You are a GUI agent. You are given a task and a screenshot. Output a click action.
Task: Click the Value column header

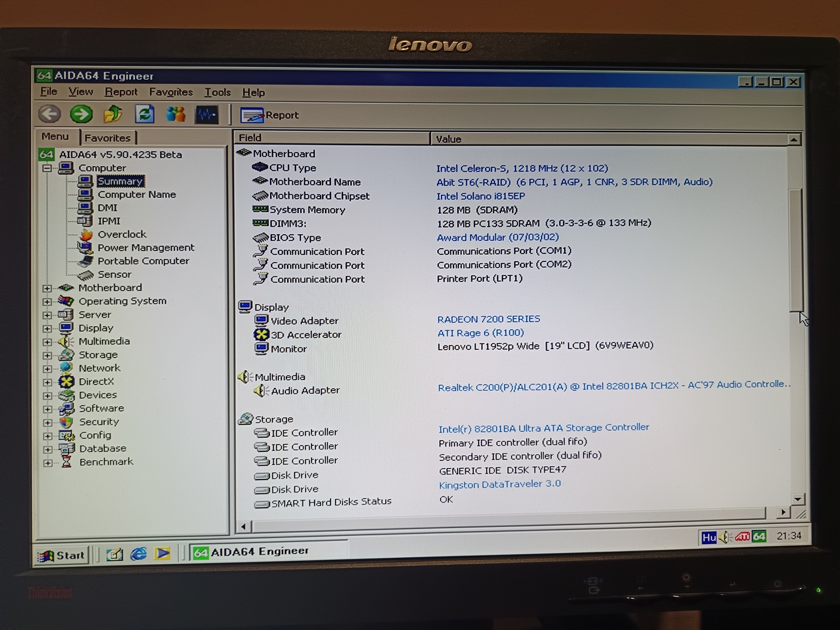pyautogui.click(x=608, y=139)
